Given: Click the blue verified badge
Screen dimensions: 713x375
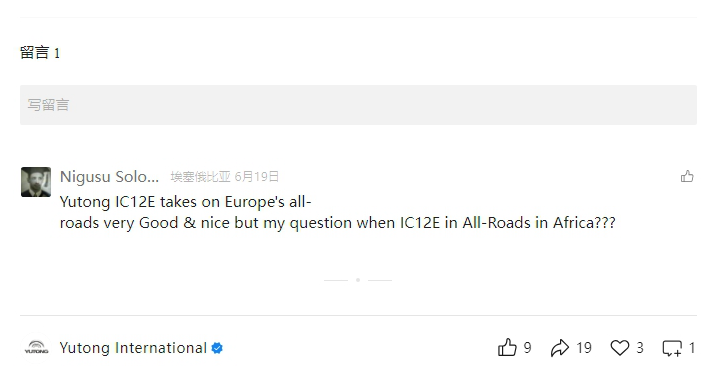Looking at the screenshot, I should (217, 348).
